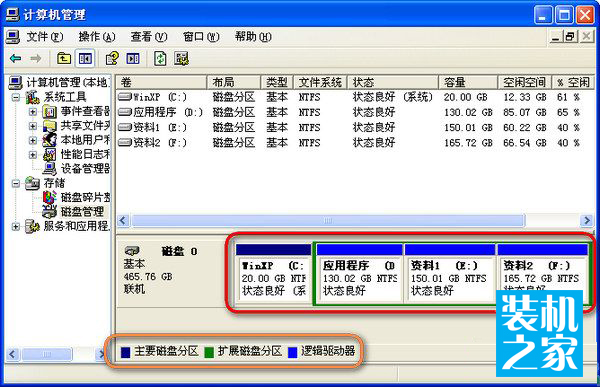
Task: Click the disk settings toolbar icon at the end of the row
Action: pyautogui.click(x=181, y=59)
